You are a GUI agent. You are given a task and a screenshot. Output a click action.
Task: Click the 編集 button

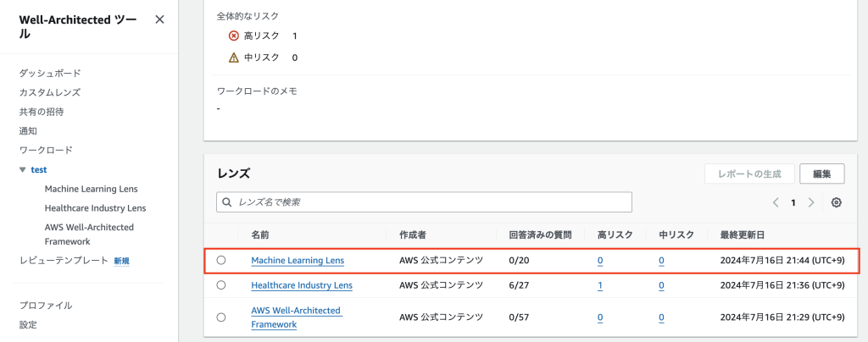(822, 174)
